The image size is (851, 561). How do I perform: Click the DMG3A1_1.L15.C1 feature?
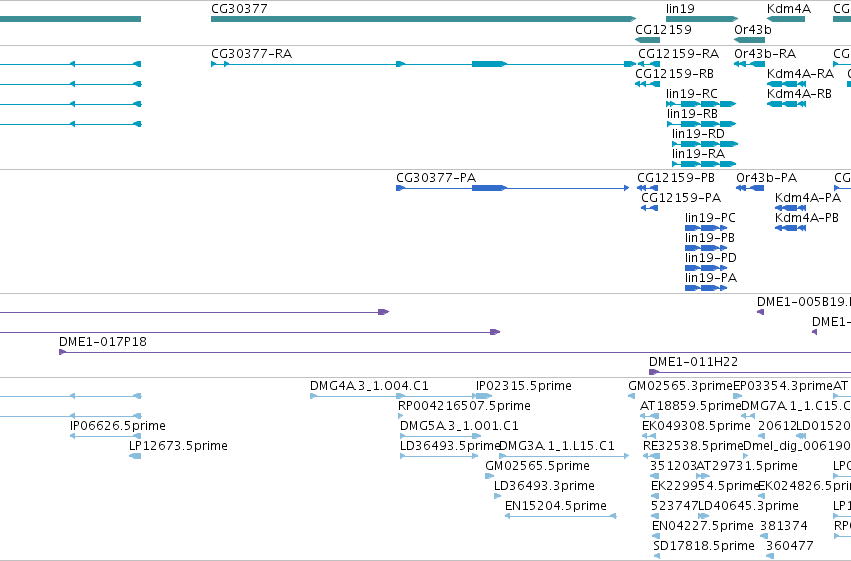[564, 456]
